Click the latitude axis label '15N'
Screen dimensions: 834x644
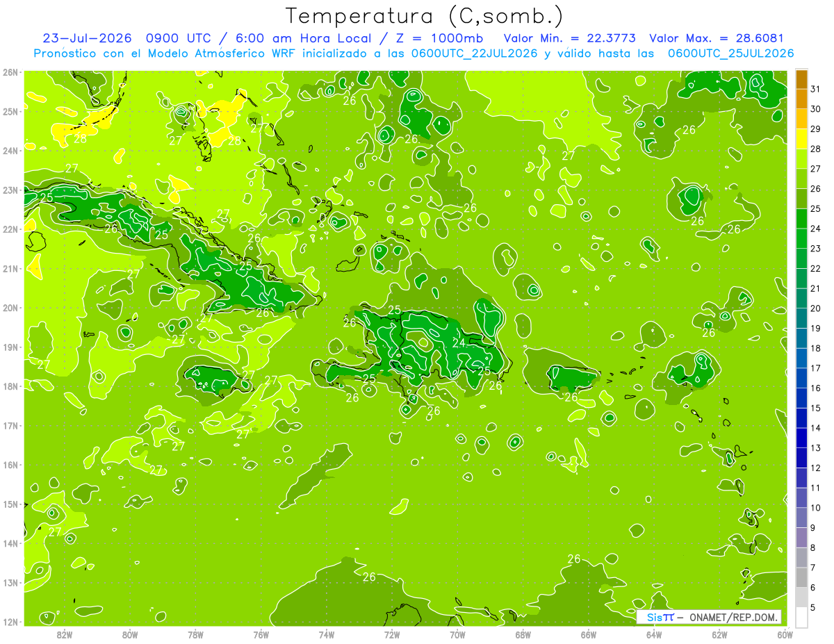click(x=11, y=504)
